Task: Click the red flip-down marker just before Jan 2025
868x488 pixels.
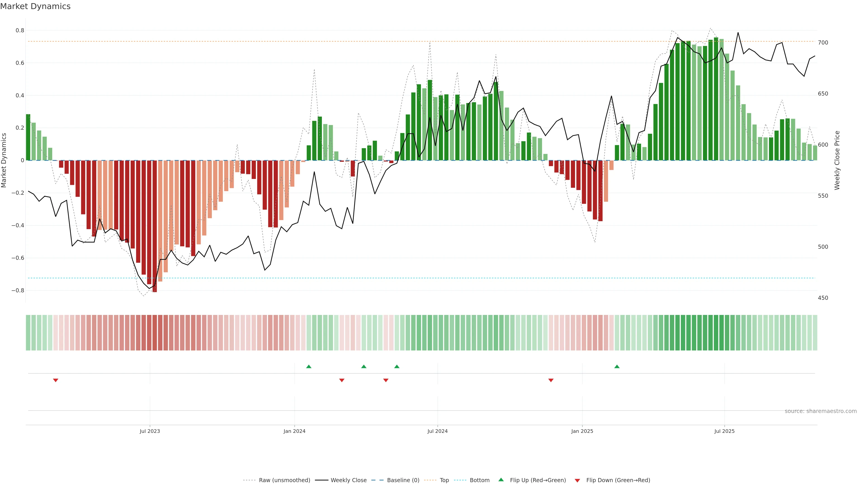Action: (x=551, y=380)
